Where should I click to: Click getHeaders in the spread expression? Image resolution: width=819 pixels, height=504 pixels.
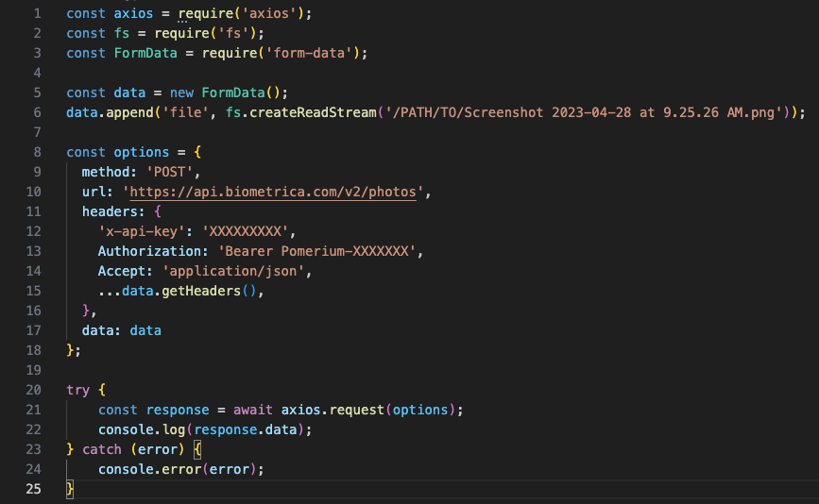coord(201,291)
